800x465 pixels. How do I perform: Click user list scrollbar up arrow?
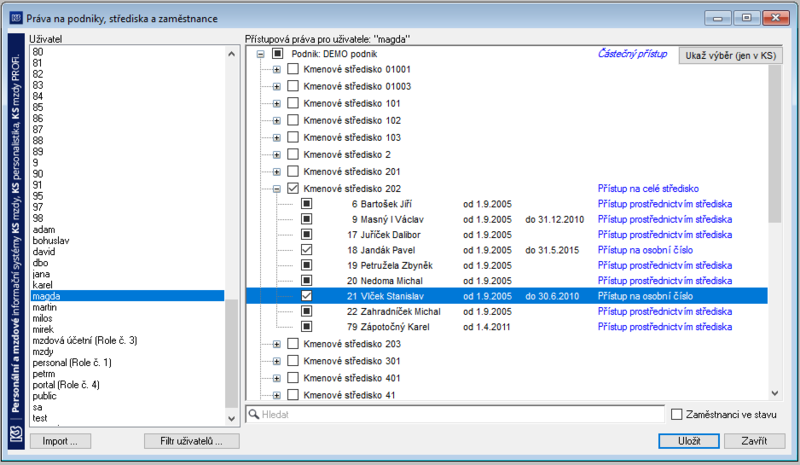click(x=231, y=54)
